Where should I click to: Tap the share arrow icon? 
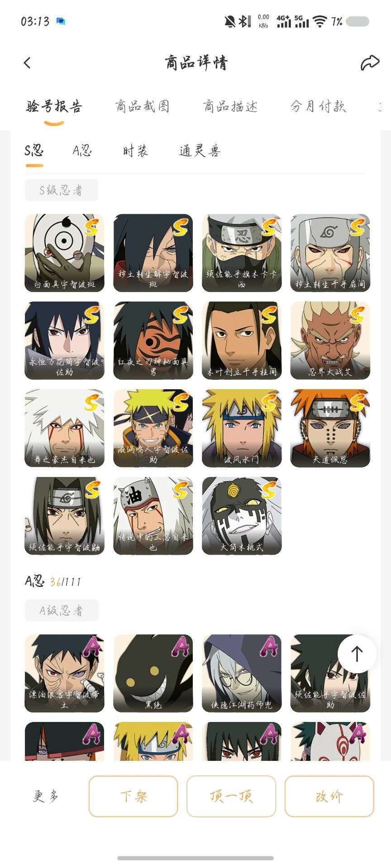370,63
